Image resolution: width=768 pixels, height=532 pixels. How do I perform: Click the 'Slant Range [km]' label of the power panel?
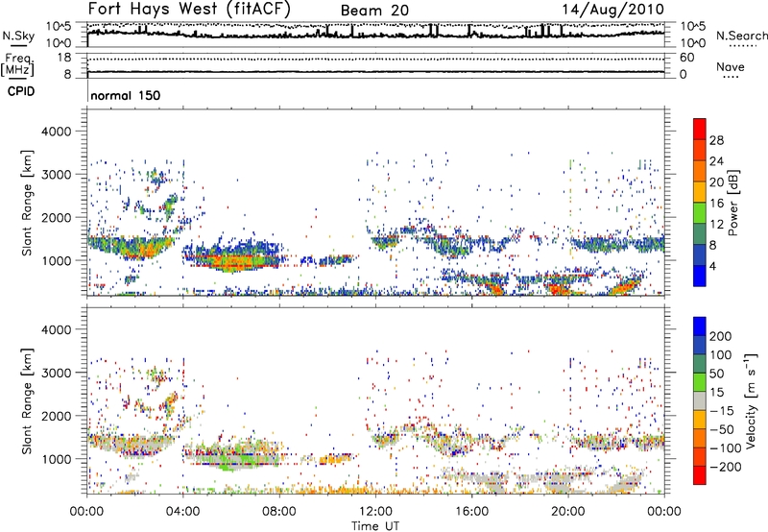(27, 203)
